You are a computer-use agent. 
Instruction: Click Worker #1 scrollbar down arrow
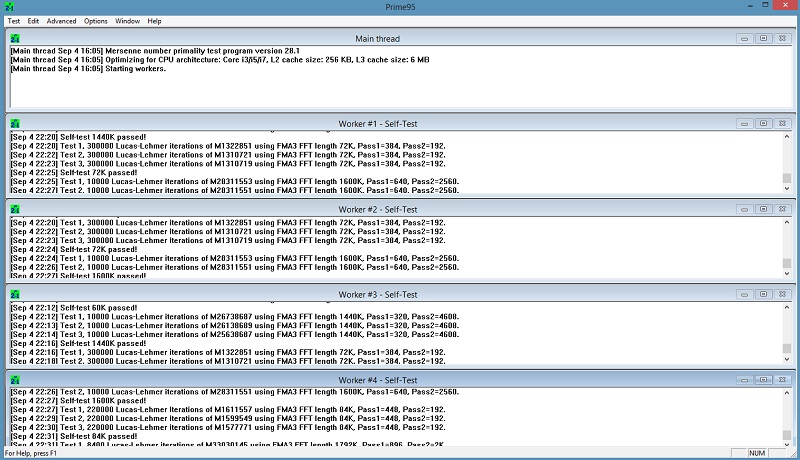[787, 189]
